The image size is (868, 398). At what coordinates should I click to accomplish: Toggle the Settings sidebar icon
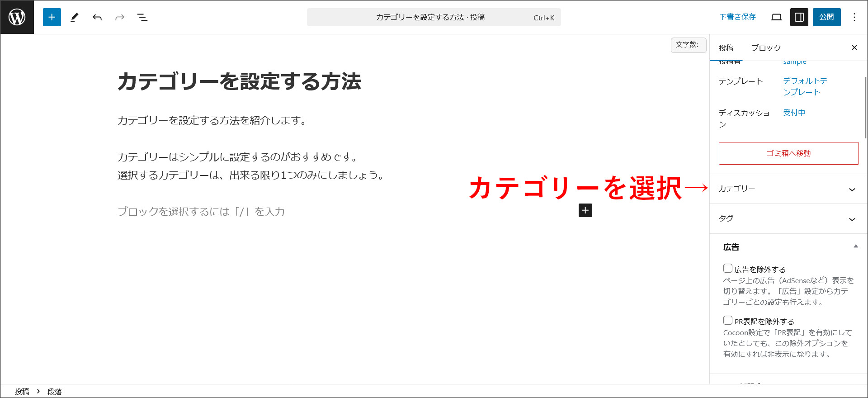click(799, 17)
